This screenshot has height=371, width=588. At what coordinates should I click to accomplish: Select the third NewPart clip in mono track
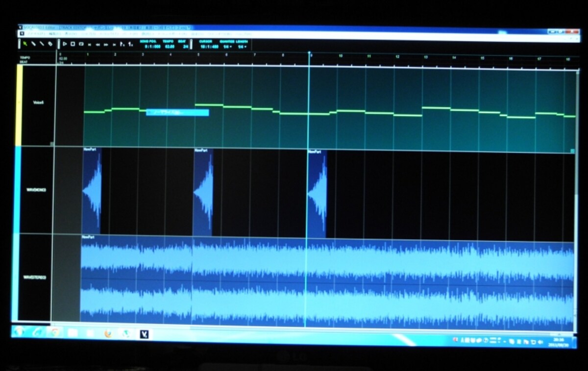tap(317, 194)
